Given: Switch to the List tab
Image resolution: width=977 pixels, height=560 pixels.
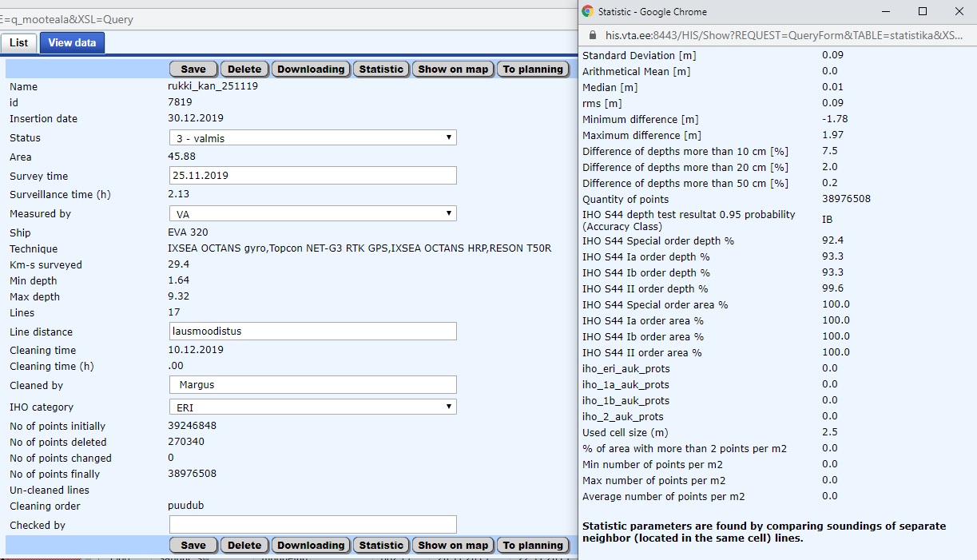Looking at the screenshot, I should pos(19,43).
